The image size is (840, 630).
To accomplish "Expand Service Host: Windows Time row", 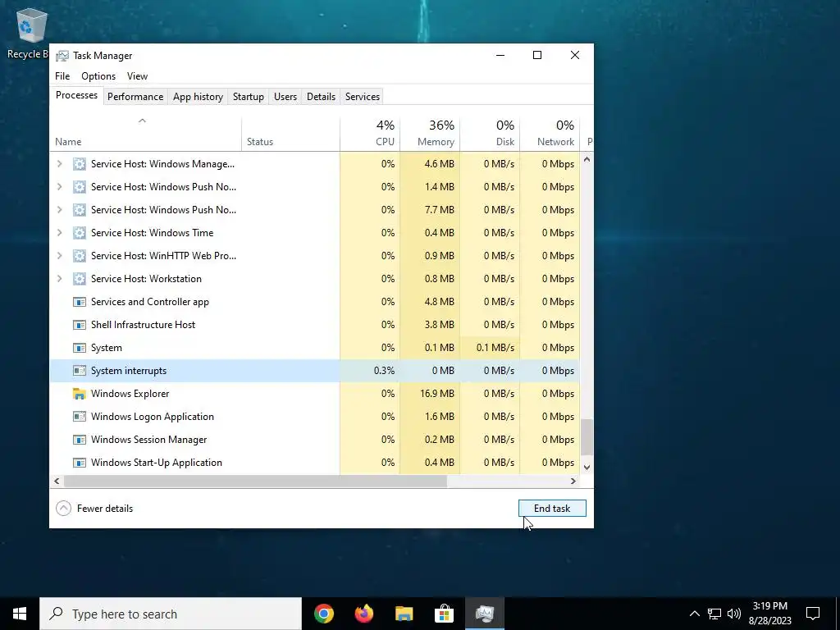I will (59, 233).
